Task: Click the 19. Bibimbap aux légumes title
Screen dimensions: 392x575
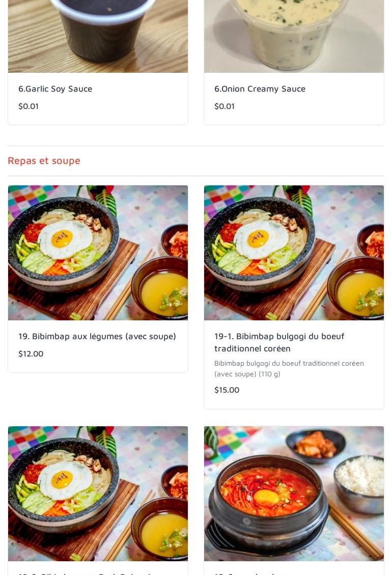Action: coord(97,336)
